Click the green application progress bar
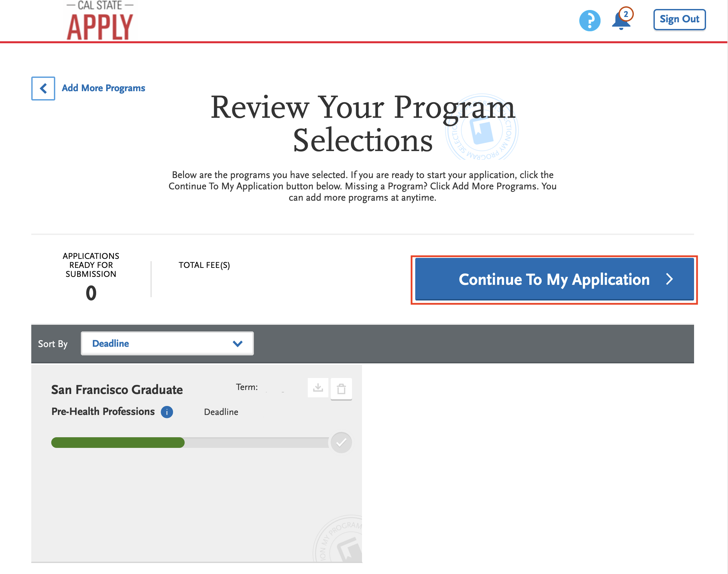 117,443
